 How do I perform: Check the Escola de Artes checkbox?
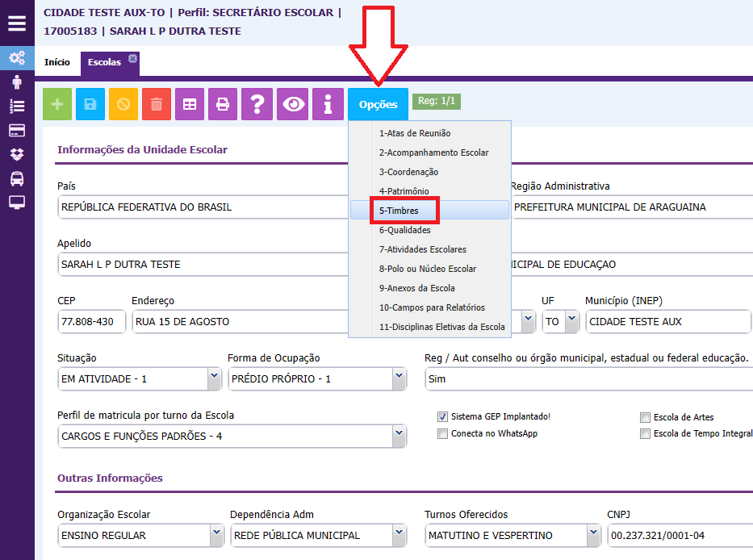[x=645, y=418]
